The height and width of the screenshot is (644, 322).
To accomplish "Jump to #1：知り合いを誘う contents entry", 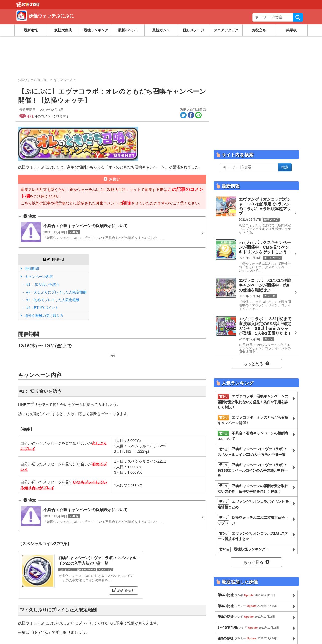I will pos(43,284).
